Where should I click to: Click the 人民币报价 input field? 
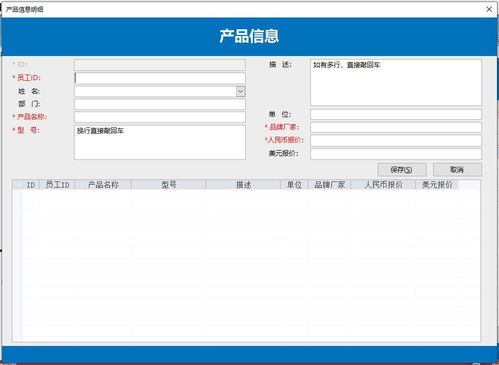click(x=396, y=140)
